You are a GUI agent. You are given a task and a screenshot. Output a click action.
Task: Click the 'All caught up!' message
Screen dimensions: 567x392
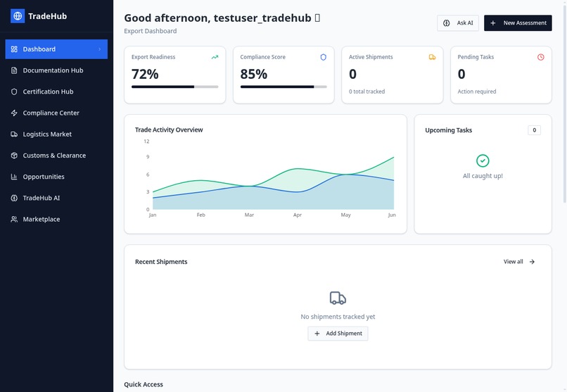click(x=483, y=176)
